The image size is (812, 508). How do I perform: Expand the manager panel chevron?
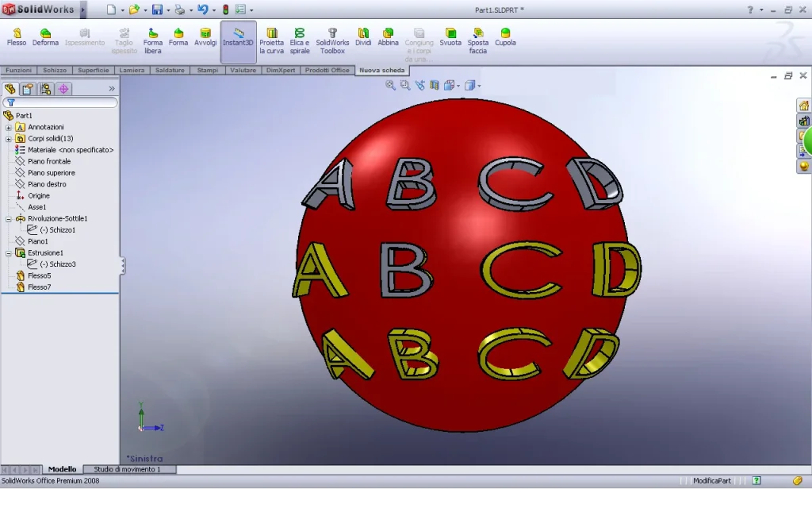pyautogui.click(x=111, y=89)
